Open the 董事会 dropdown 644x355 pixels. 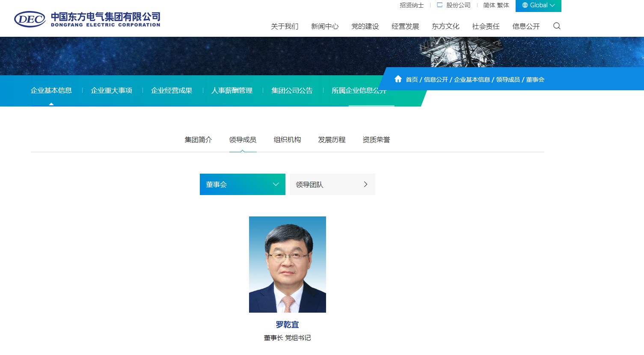tap(242, 184)
